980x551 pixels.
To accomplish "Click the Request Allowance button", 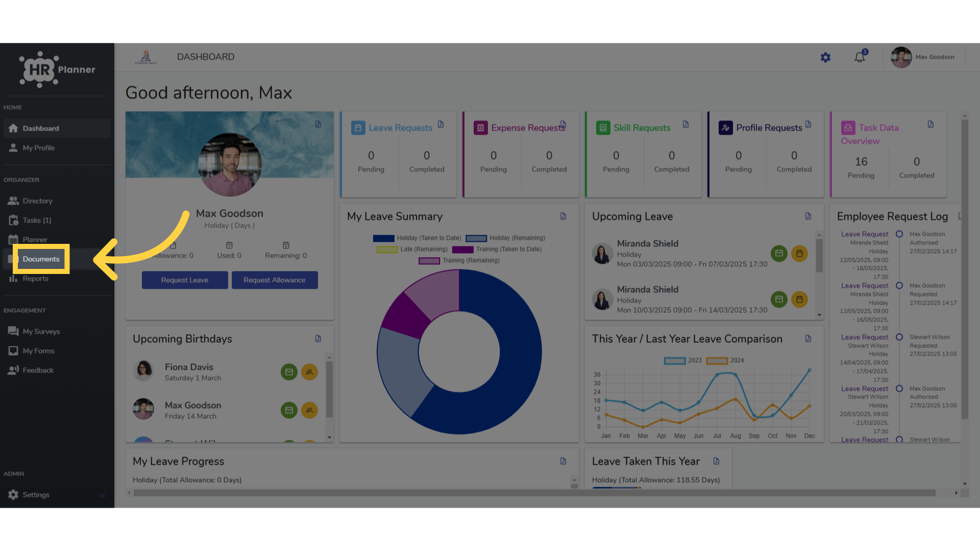I will click(x=275, y=280).
